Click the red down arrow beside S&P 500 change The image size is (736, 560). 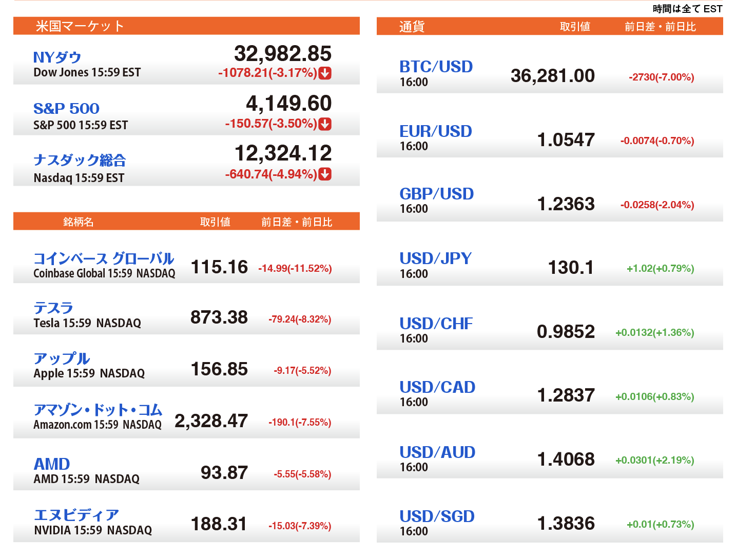click(325, 124)
